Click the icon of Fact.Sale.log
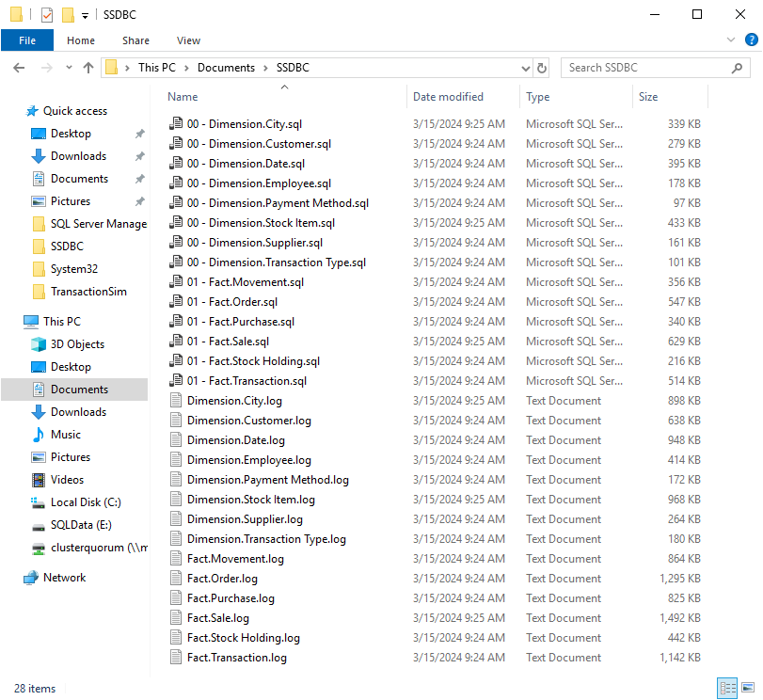This screenshot has width=763, height=700. point(176,618)
